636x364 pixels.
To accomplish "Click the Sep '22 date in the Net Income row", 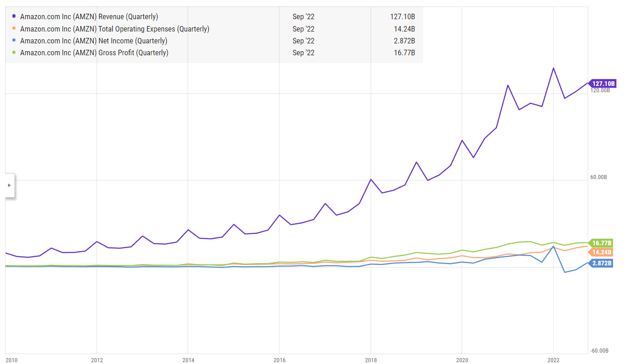I will click(303, 41).
